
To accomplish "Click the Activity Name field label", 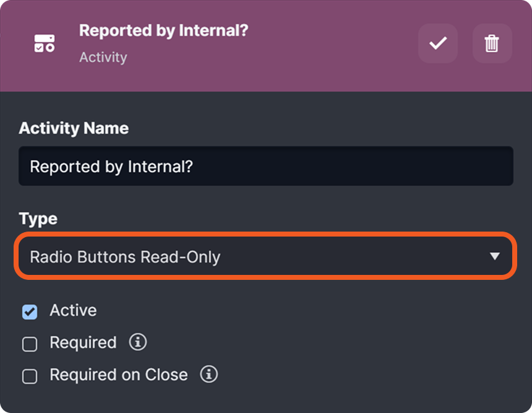I will tap(74, 128).
